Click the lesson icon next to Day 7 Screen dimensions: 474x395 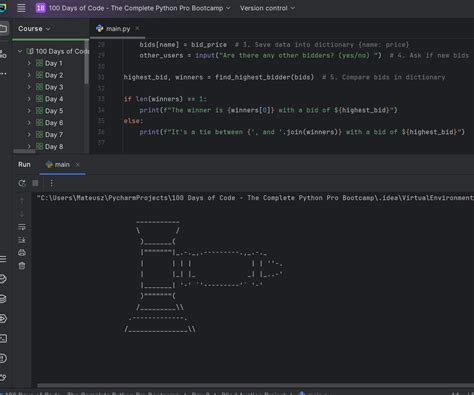click(39, 135)
